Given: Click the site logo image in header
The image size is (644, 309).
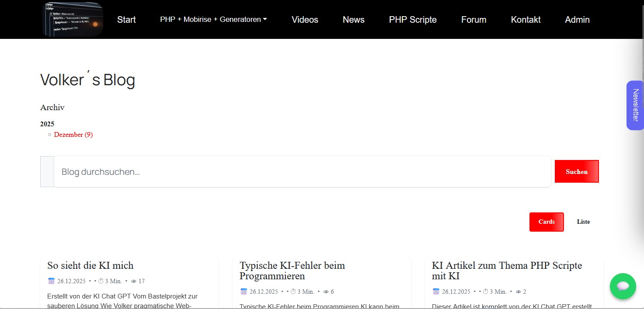Looking at the screenshot, I should tap(73, 19).
